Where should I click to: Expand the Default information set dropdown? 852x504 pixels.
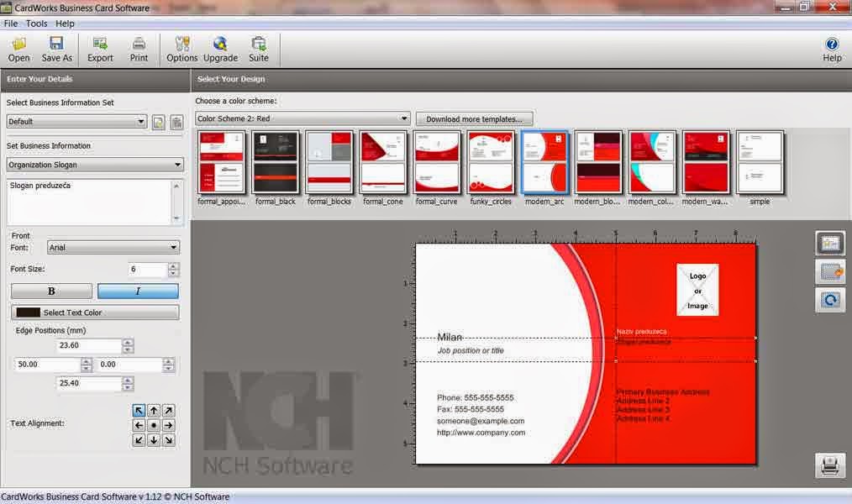[76, 122]
